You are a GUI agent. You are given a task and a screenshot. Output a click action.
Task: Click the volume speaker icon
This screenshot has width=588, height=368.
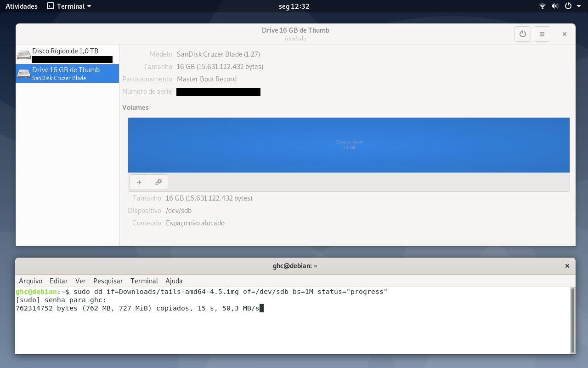(x=554, y=6)
